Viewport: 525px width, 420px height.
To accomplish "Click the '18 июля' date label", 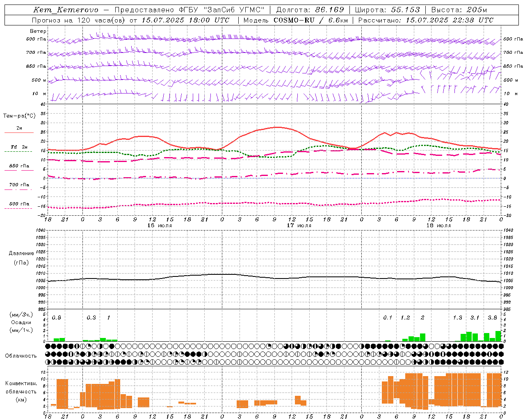I will point(438,226).
